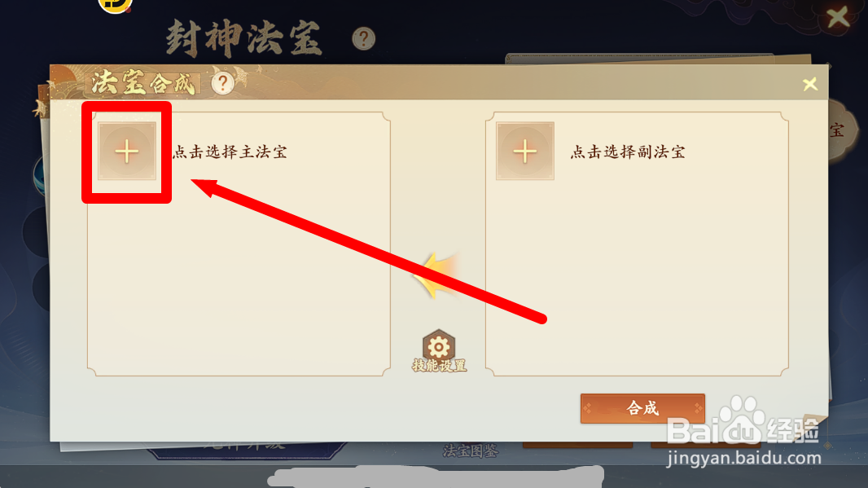
Task: Close the 法宝合成 dialog with X
Action: (810, 84)
